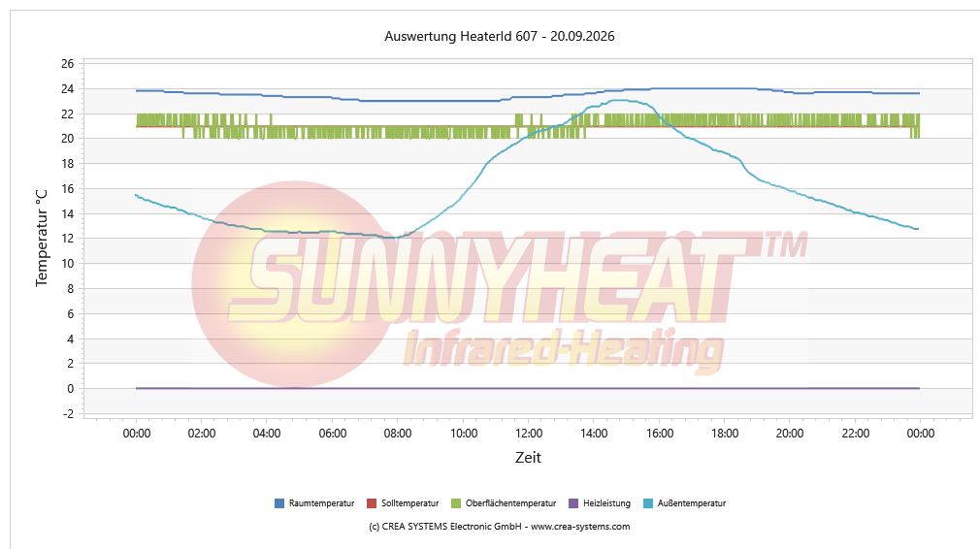This screenshot has width=980, height=549.
Task: Click the Oberflächentemperatur green legend swatch
Action: 456,503
